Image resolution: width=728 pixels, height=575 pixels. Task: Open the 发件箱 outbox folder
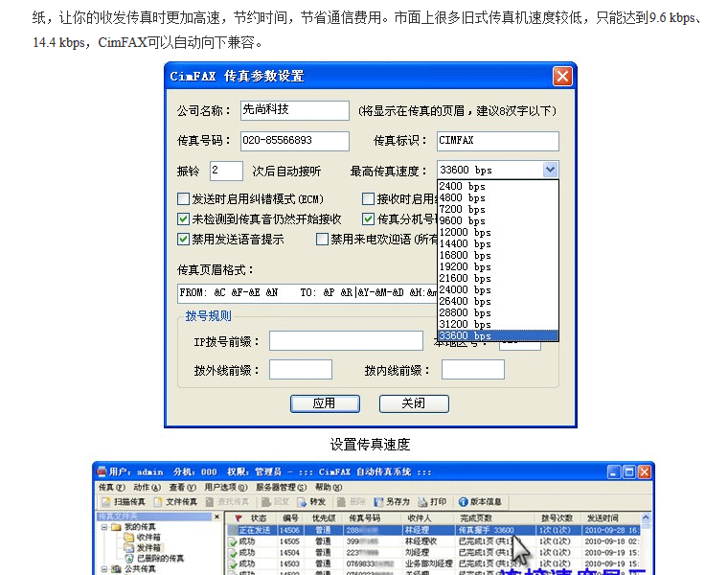click(x=129, y=547)
